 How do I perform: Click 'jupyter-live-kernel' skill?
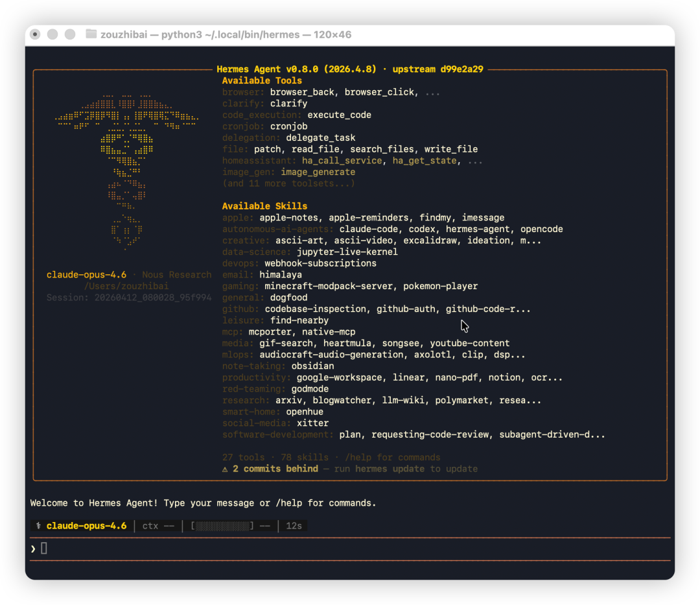(x=347, y=252)
